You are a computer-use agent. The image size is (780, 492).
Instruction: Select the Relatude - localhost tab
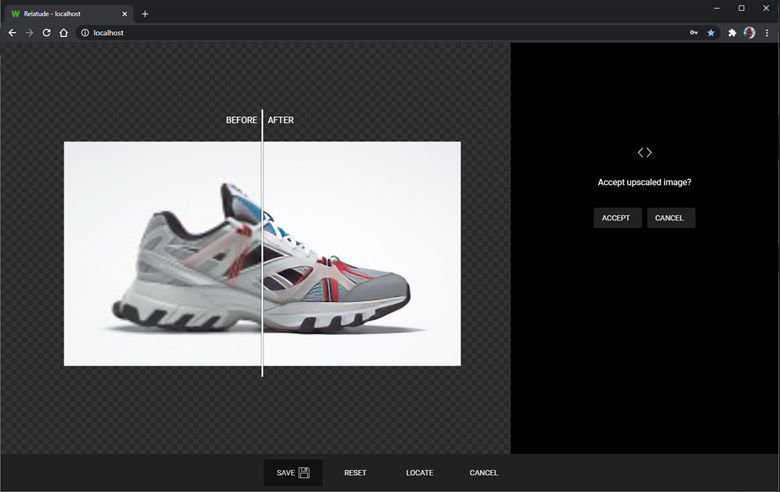[x=69, y=14]
